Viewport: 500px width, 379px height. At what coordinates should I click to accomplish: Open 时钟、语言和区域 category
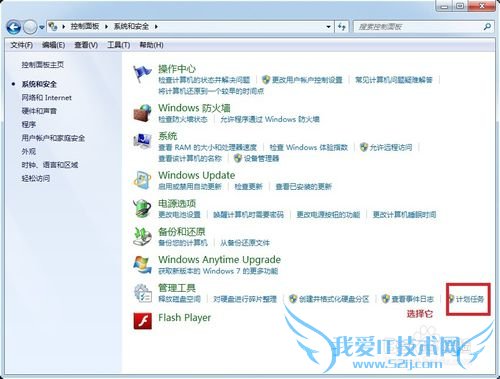pos(50,165)
